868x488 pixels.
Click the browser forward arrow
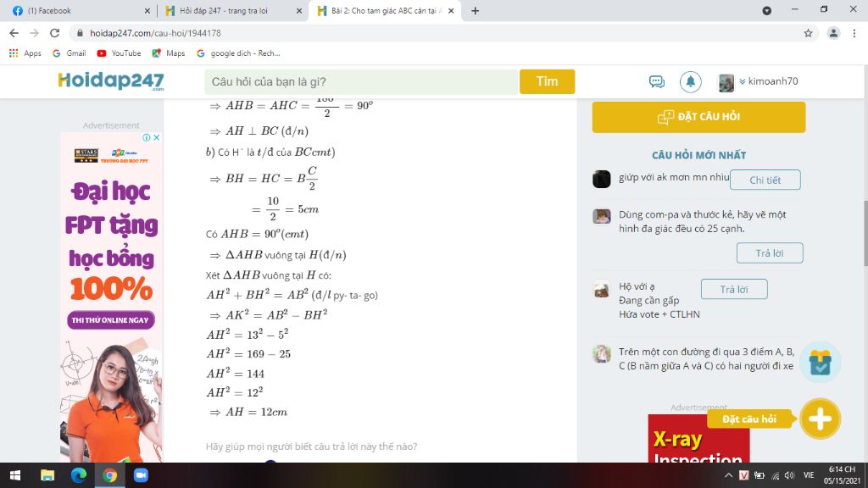point(34,33)
